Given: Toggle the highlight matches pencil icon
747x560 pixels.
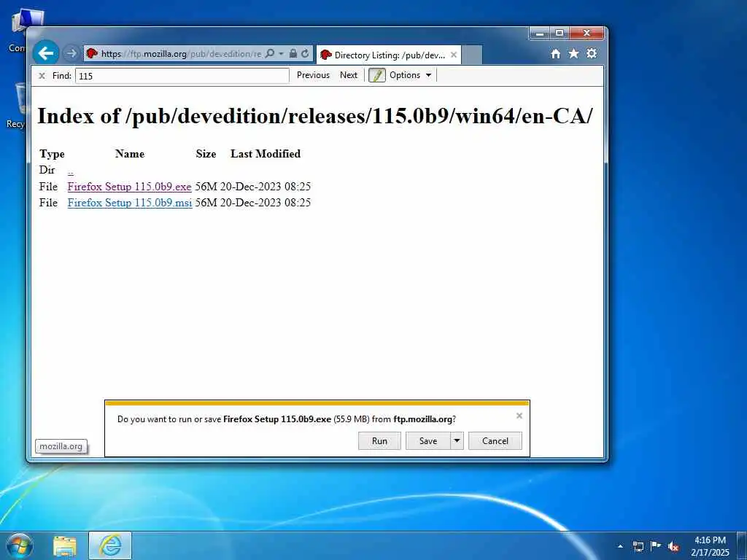Looking at the screenshot, I should coord(377,75).
